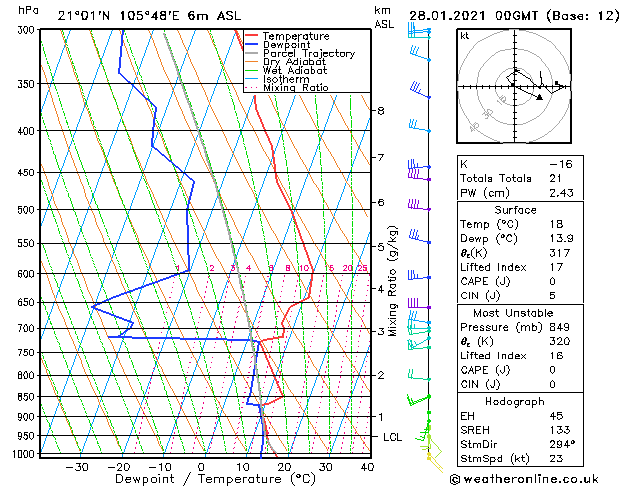Click the km ASL height axis label

pyautogui.click(x=384, y=17)
